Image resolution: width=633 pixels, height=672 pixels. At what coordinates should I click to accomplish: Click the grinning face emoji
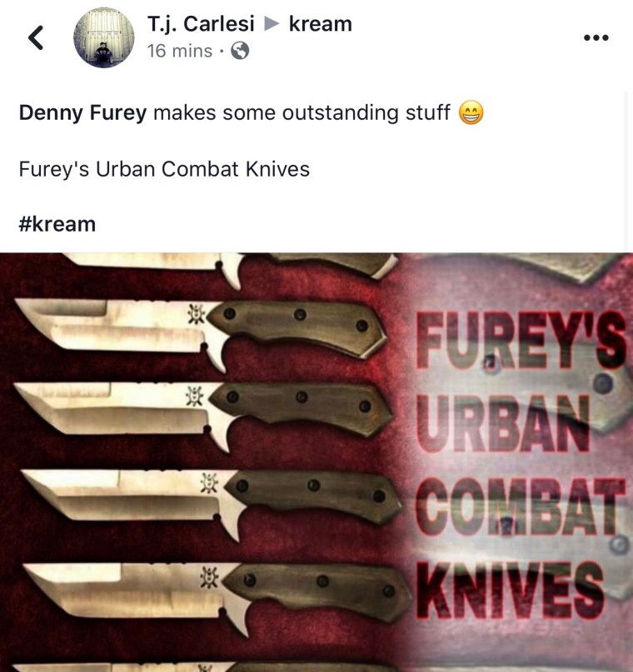[x=471, y=112]
